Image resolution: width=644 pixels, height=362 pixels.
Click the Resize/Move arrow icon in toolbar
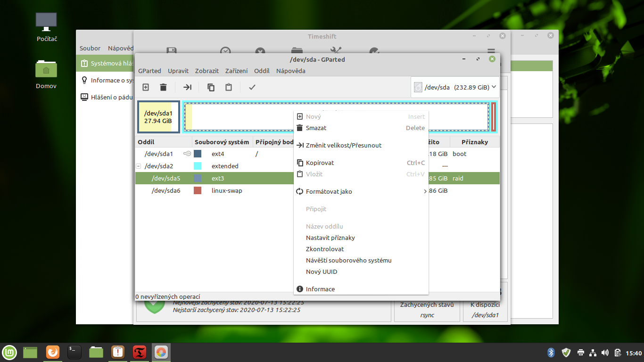point(188,87)
